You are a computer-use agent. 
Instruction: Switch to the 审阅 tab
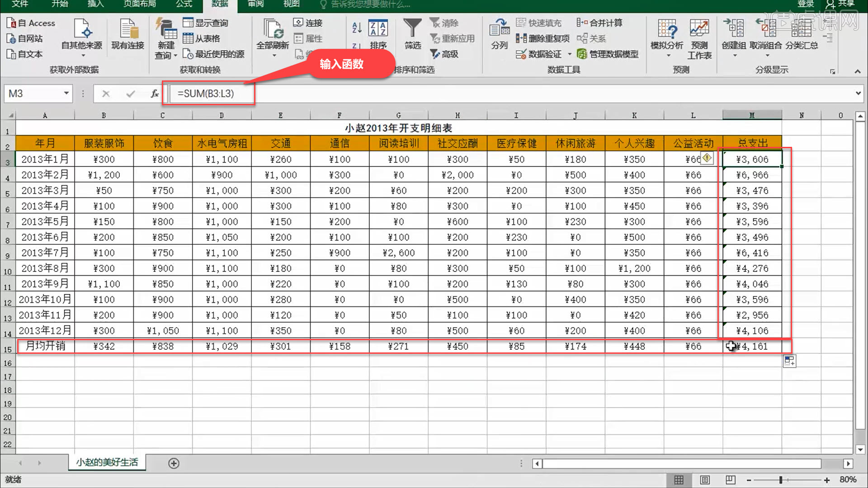255,4
